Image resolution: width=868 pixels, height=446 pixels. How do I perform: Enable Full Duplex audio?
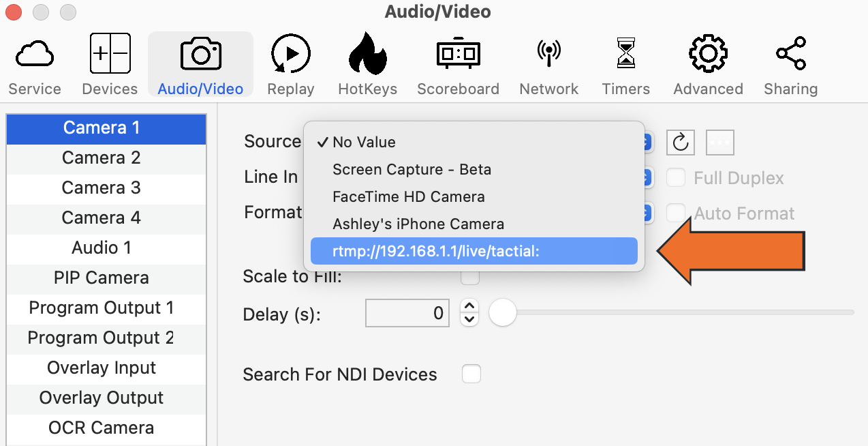coord(676,177)
